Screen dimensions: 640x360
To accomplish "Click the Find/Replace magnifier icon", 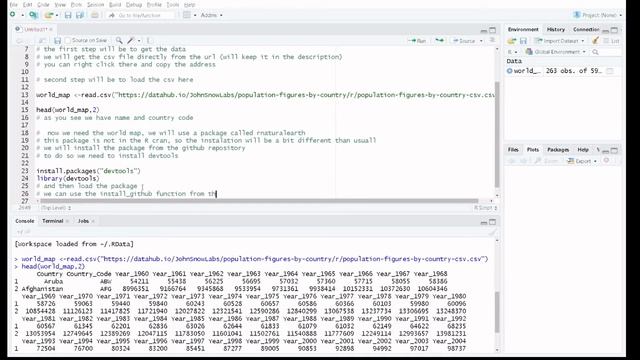I will point(119,40).
